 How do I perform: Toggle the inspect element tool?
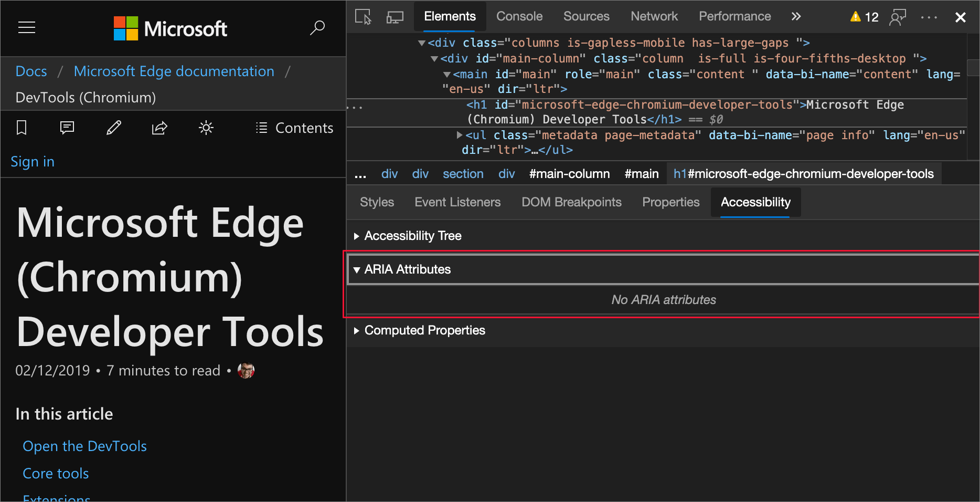coord(363,17)
